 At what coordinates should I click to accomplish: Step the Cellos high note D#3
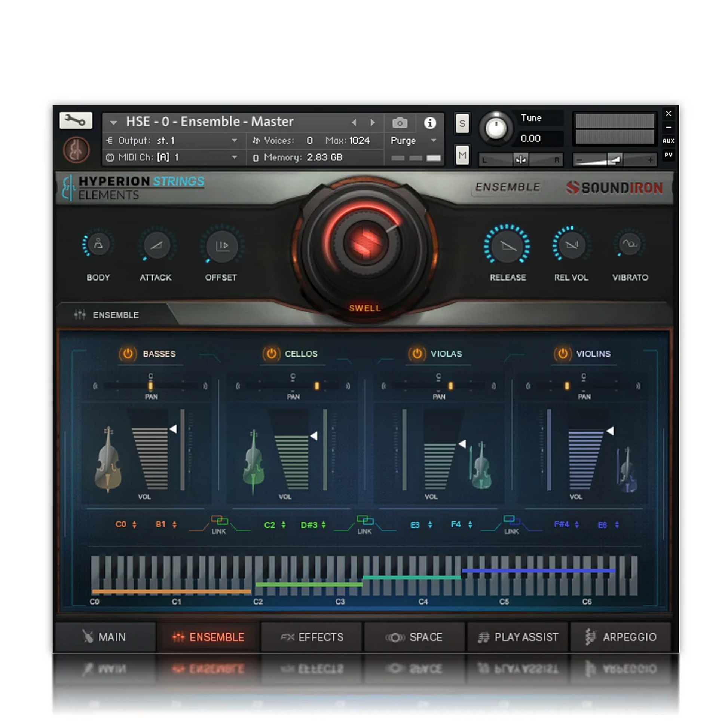pyautogui.click(x=323, y=524)
